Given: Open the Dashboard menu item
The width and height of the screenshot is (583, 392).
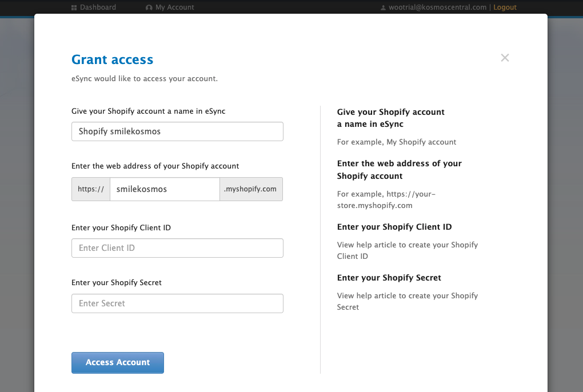Looking at the screenshot, I should point(98,7).
